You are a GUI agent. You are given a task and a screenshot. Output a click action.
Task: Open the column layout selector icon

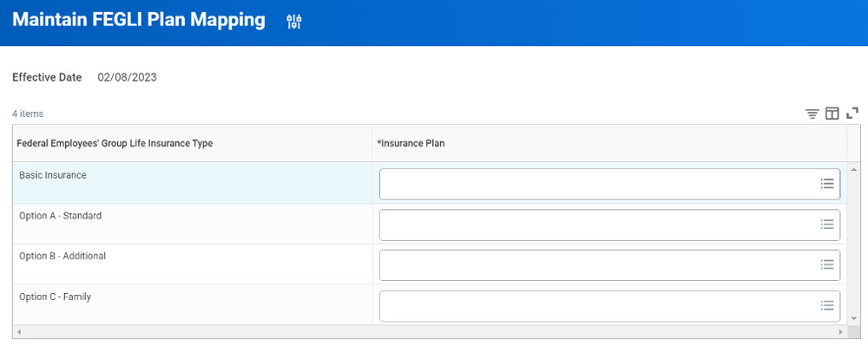(x=832, y=114)
